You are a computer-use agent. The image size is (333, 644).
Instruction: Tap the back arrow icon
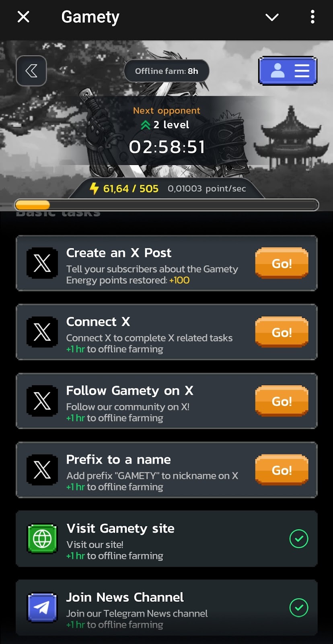point(31,71)
